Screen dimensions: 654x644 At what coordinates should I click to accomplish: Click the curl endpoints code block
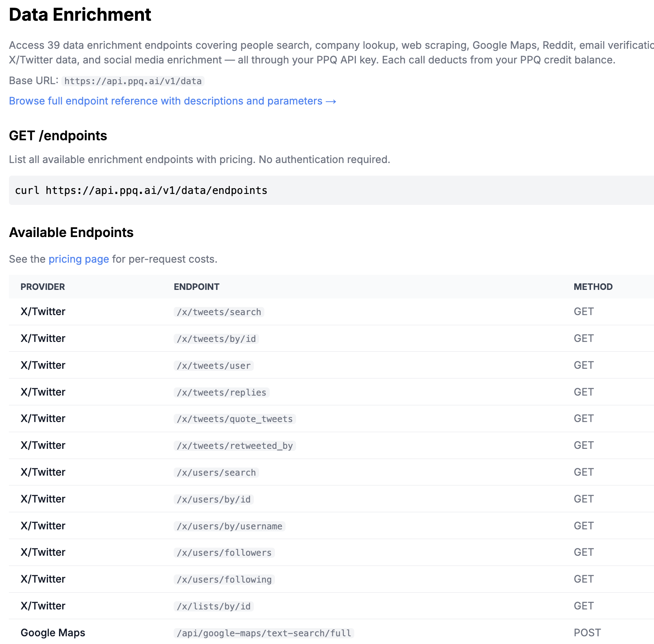[141, 190]
